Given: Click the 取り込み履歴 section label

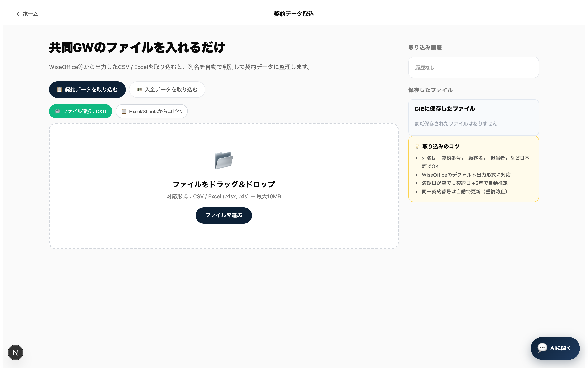Looking at the screenshot, I should (425, 47).
